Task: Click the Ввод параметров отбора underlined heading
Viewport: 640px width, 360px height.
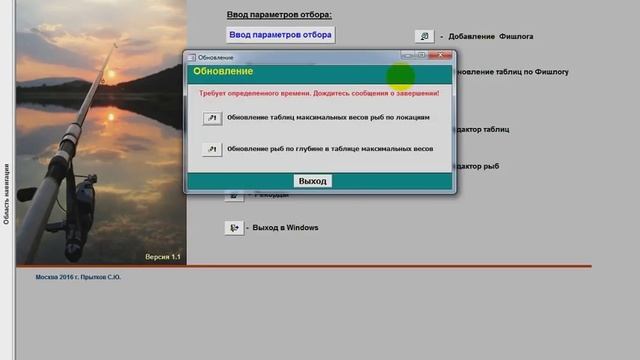Action: (279, 15)
